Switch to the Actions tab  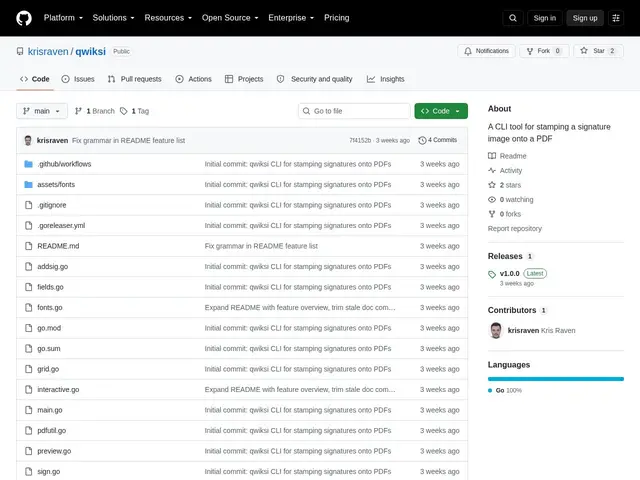193,79
